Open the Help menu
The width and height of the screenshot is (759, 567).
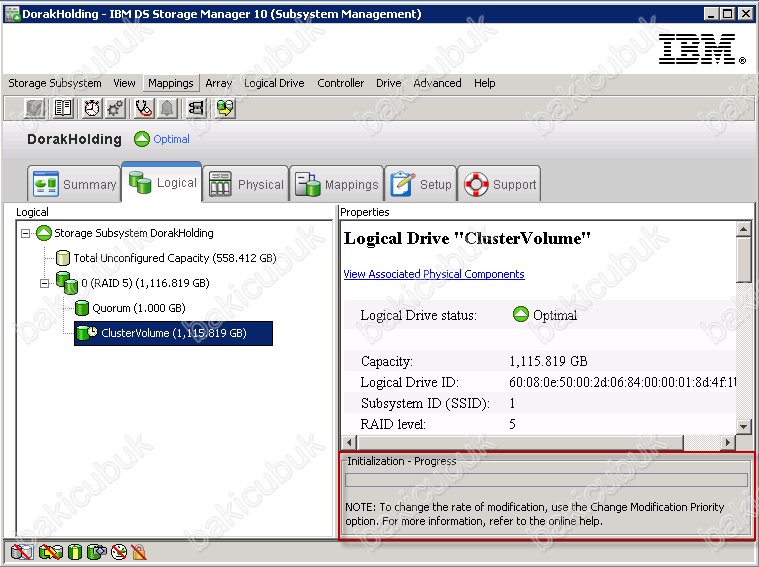point(485,83)
